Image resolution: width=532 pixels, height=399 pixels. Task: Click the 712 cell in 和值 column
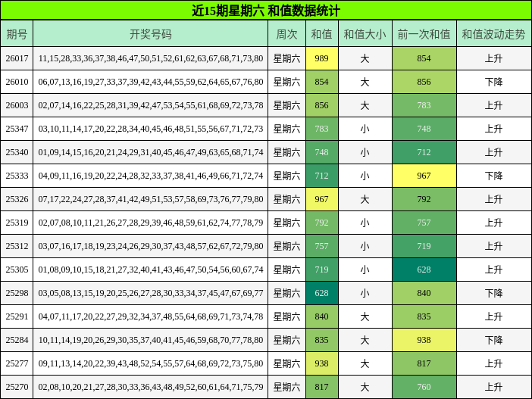(x=321, y=176)
